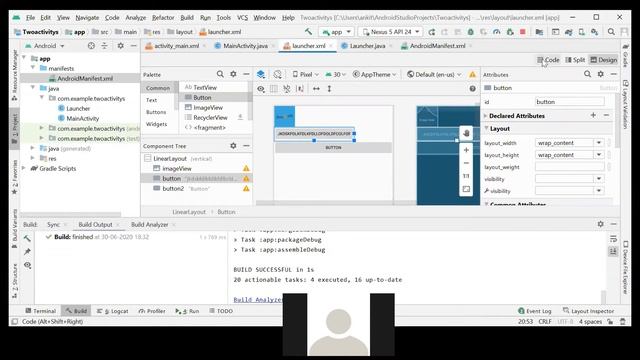Open Component Tree settings gear
Viewport: 640px width, 360px height.
tap(233, 146)
